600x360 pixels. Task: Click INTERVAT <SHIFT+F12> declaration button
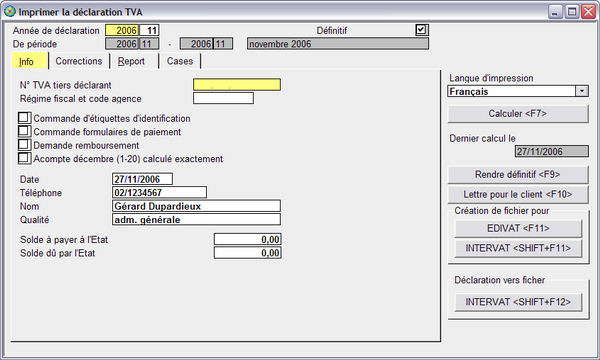pos(518,302)
